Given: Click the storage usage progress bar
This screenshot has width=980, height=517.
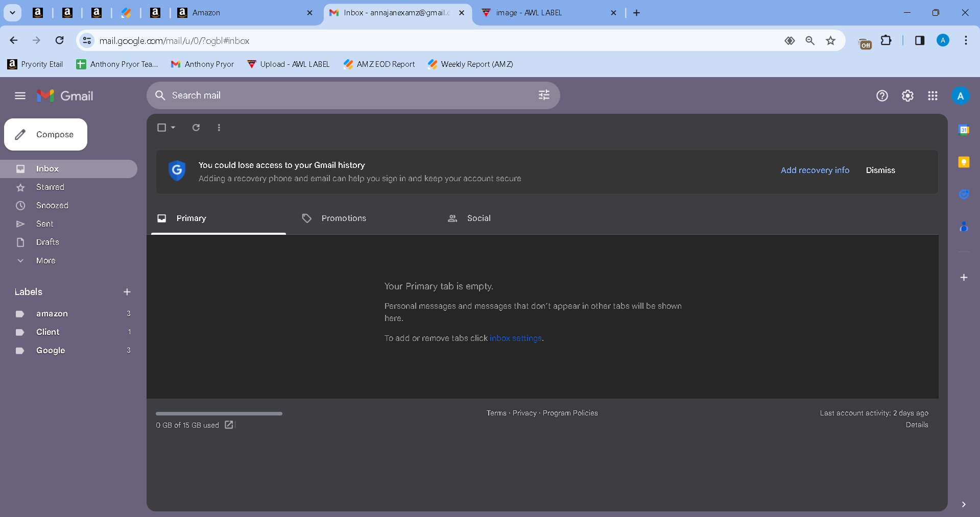Looking at the screenshot, I should coord(219,413).
